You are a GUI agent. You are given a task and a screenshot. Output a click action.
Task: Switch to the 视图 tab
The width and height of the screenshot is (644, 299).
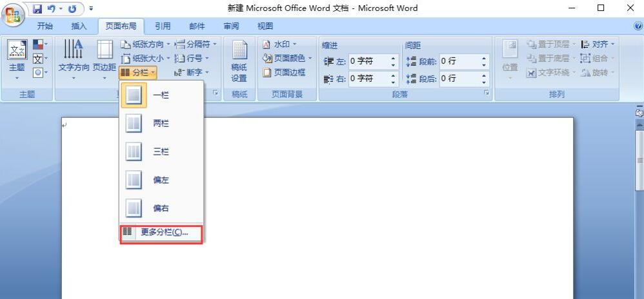265,26
